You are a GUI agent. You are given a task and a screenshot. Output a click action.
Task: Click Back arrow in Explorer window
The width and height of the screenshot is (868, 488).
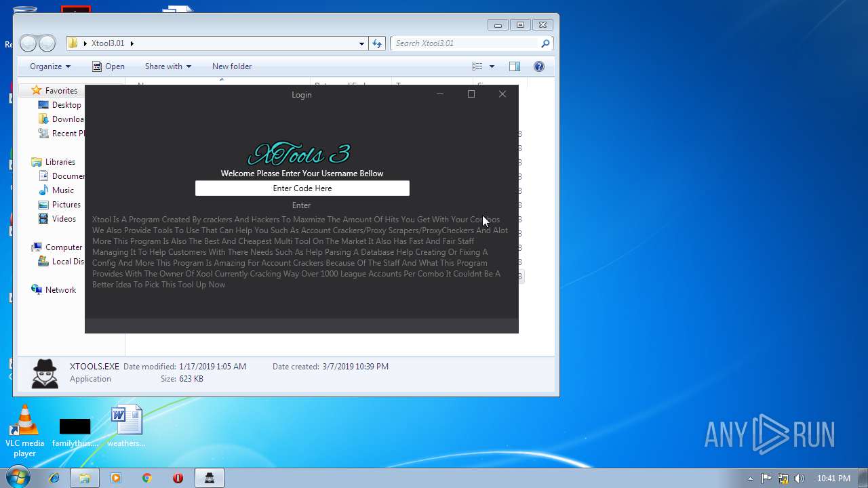28,43
